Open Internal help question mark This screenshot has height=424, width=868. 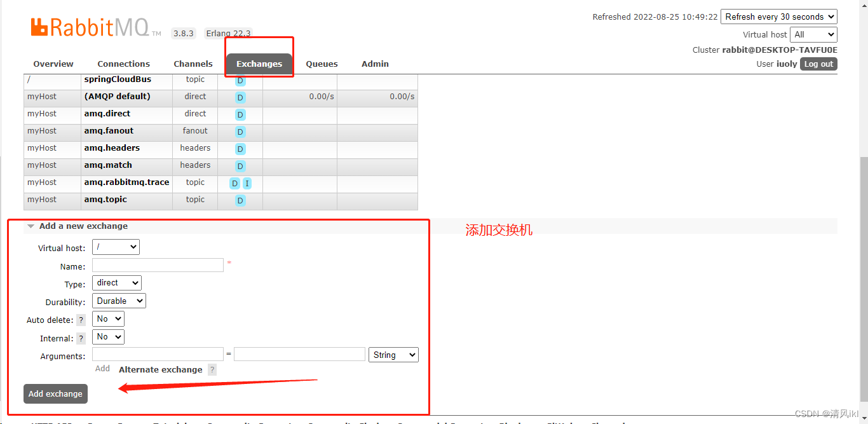tap(81, 339)
